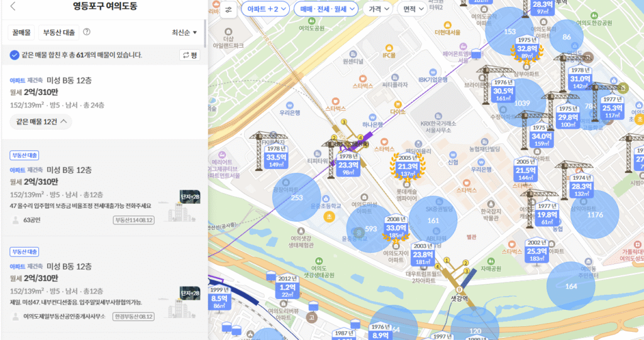Open the map filter settings icon
The image size is (644, 340).
228,9
